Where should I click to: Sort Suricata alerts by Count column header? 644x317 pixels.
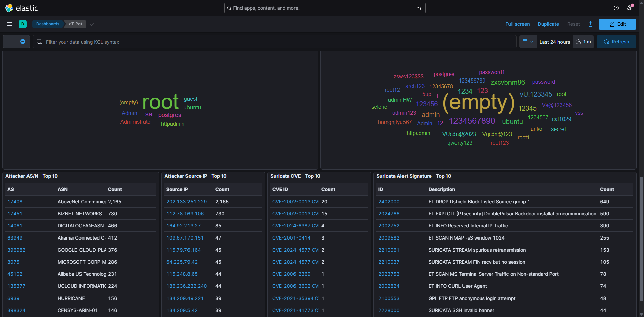tap(607, 189)
